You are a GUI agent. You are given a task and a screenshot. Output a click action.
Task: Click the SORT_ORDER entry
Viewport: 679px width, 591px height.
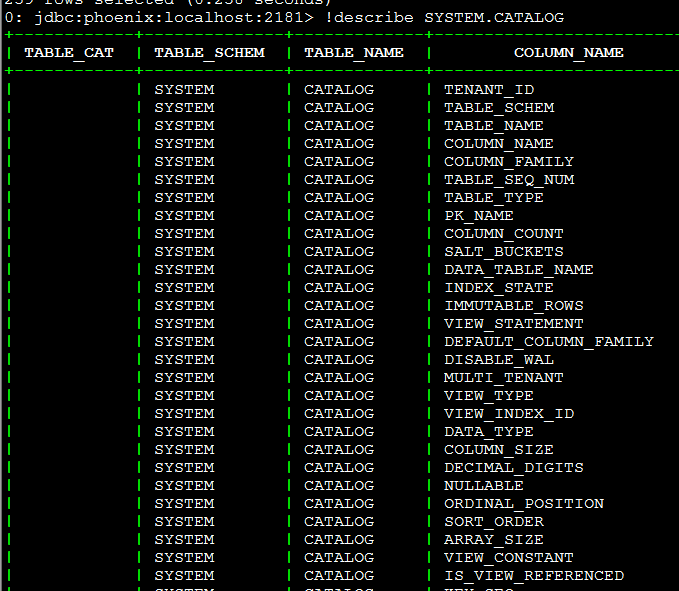point(494,522)
